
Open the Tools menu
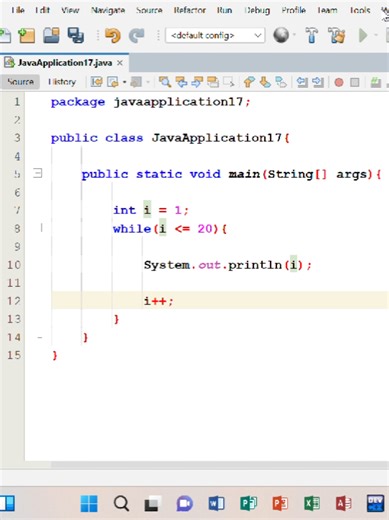pos(360,10)
